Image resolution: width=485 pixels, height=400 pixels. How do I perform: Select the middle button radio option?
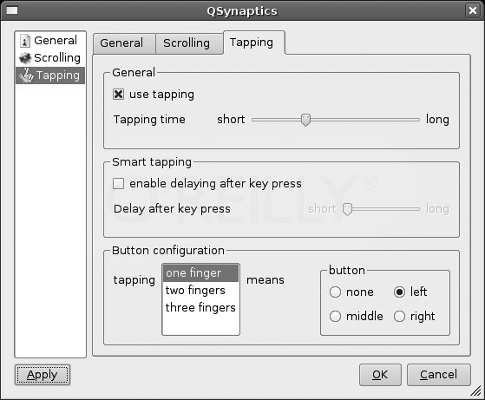click(x=335, y=316)
